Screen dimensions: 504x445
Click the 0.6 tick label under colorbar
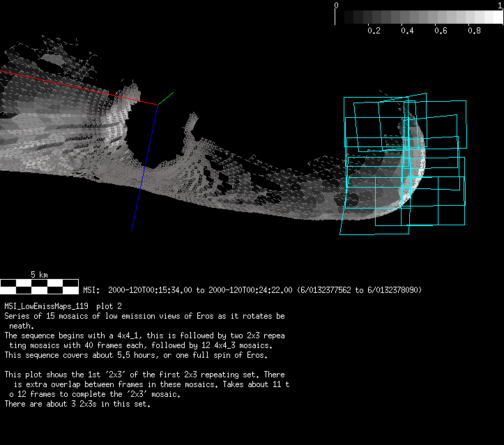pos(441,31)
